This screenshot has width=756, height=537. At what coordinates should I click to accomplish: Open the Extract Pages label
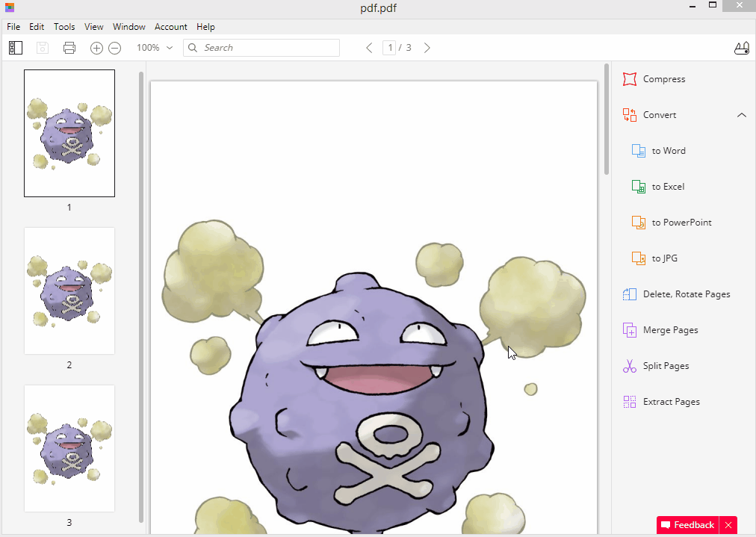tap(671, 402)
